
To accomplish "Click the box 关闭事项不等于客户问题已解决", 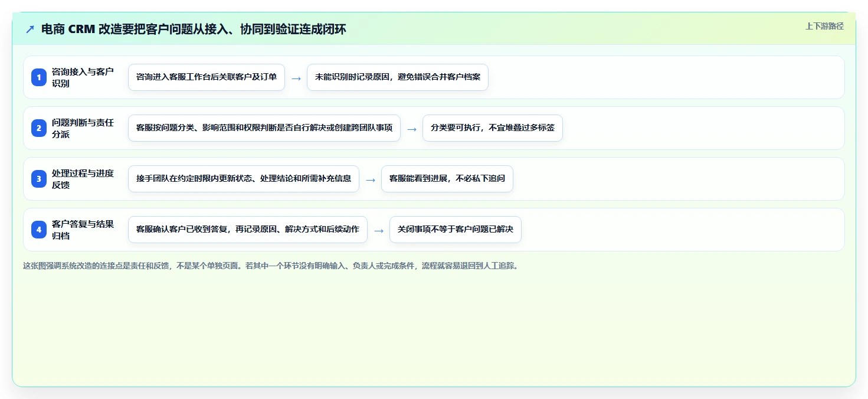I will coord(456,230).
